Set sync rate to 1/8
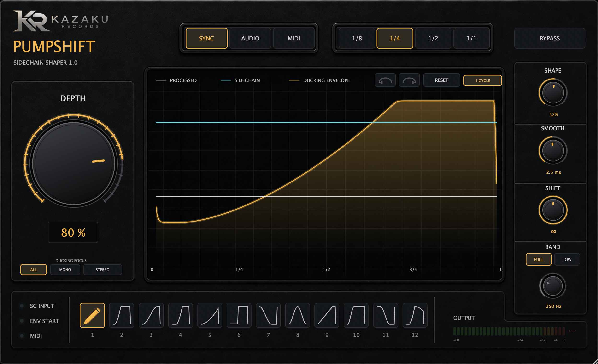 357,38
